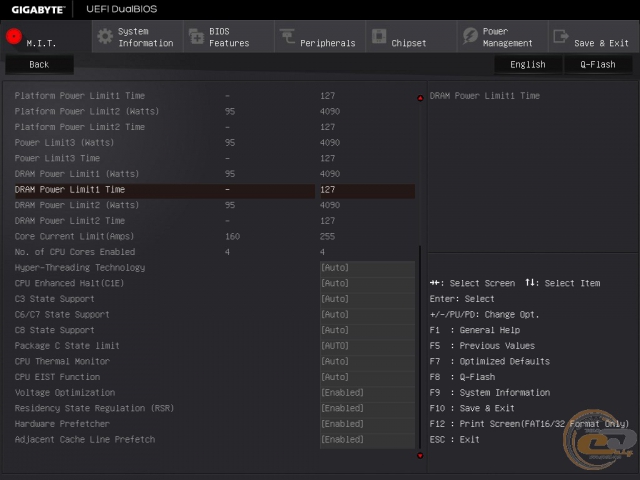Click the Power Management icon
Image resolution: width=640 pixels, height=480 pixels.
tap(470, 36)
